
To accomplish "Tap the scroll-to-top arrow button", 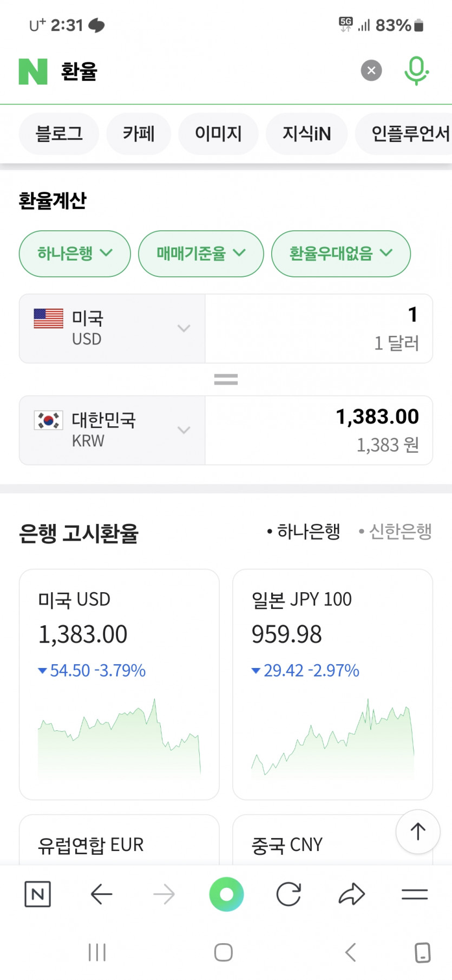I will tap(417, 832).
